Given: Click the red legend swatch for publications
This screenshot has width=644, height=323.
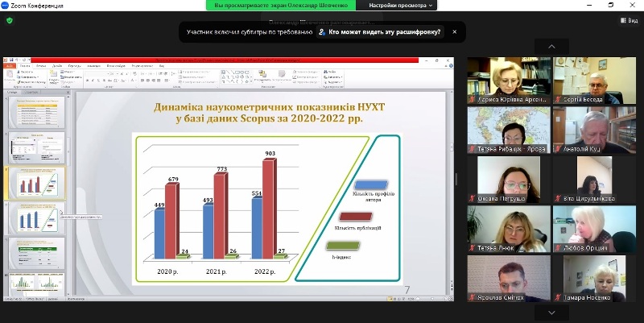Looking at the screenshot, I should click(x=356, y=216).
